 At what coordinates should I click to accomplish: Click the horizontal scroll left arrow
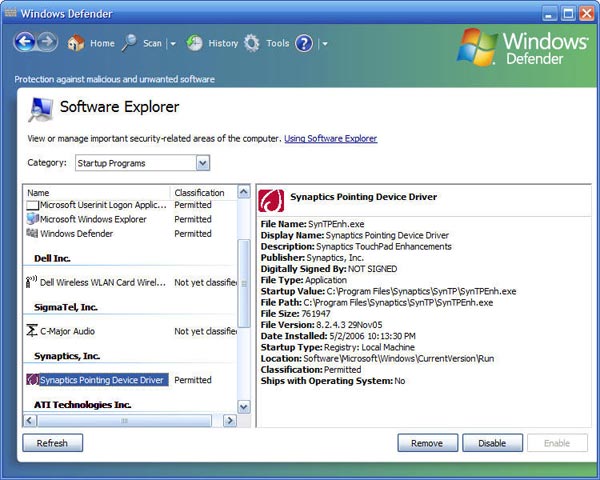click(x=30, y=421)
